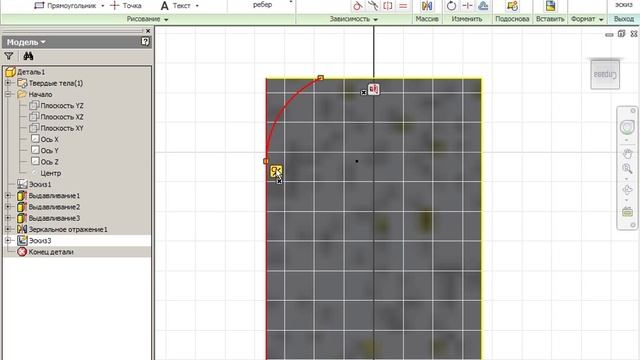The width and height of the screenshot is (640, 360).
Task: Click the Выдавливание1 extrusion icon
Action: tap(22, 196)
